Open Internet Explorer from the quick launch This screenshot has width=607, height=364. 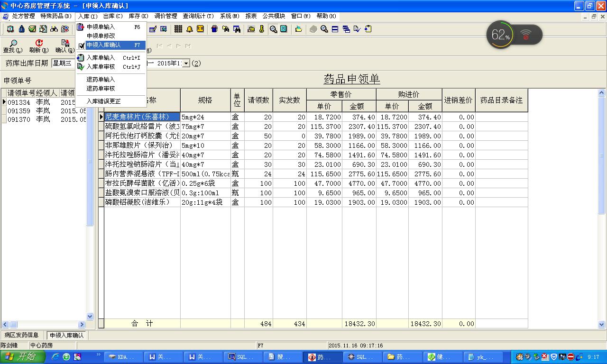[x=55, y=356]
